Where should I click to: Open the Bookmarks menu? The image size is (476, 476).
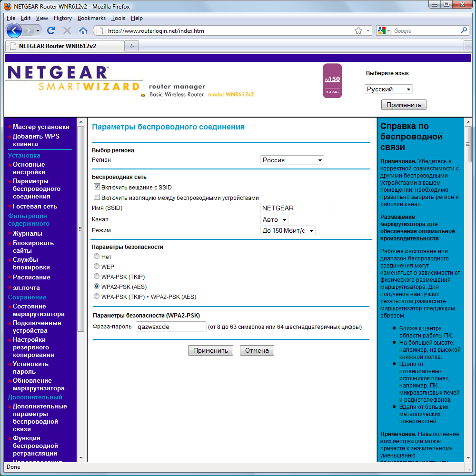pos(91,18)
